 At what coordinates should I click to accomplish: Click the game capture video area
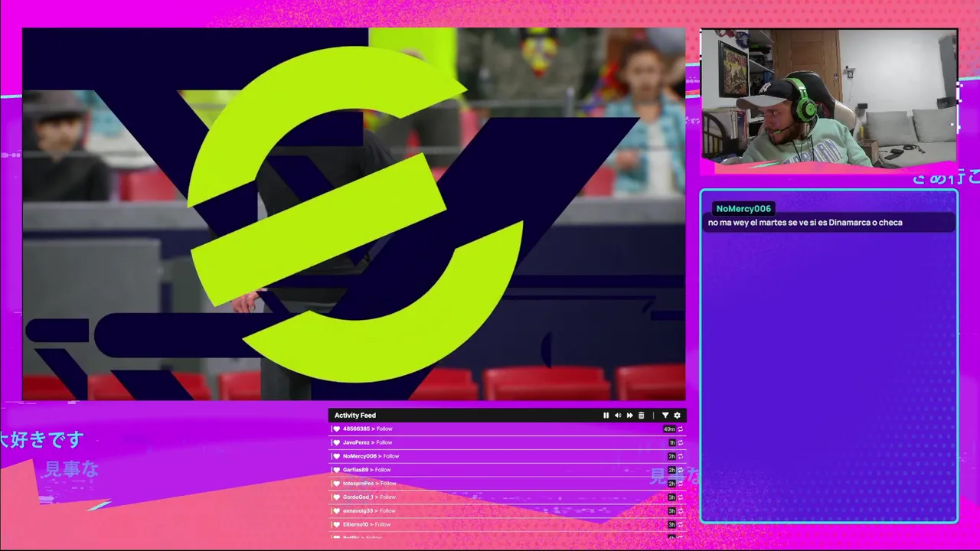[354, 214]
